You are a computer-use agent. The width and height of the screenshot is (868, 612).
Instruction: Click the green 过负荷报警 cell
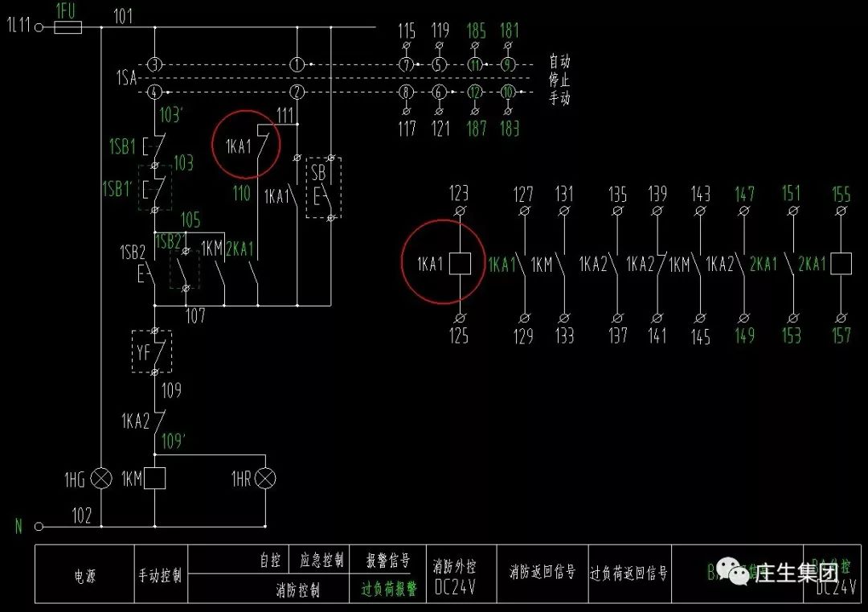coord(388,589)
